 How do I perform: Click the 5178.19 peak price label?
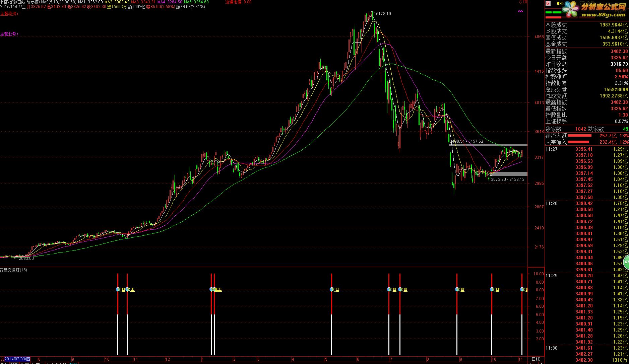click(383, 14)
